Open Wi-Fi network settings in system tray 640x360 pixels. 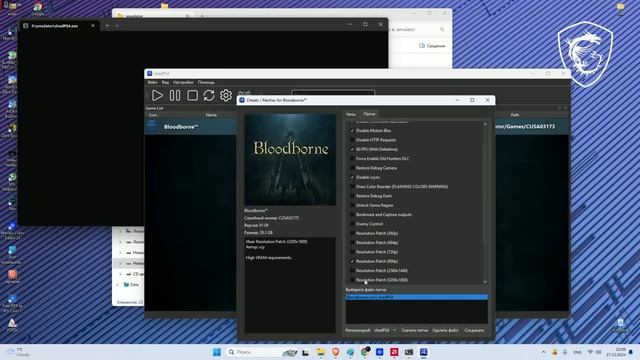(x=590, y=352)
